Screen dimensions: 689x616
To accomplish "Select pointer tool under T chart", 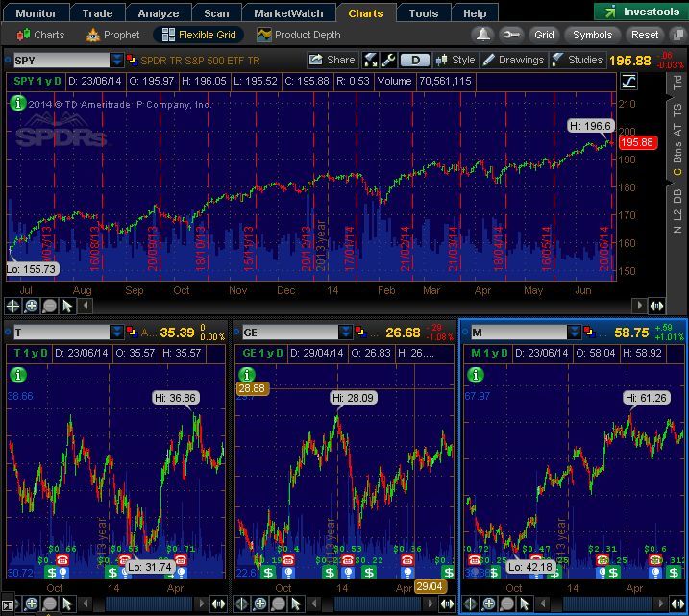I will pyautogui.click(x=67, y=604).
